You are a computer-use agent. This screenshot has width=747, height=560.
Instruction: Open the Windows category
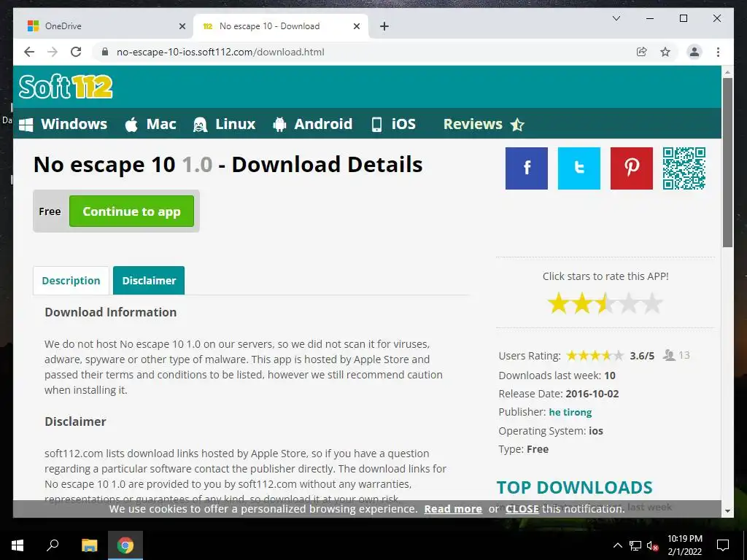[63, 124]
